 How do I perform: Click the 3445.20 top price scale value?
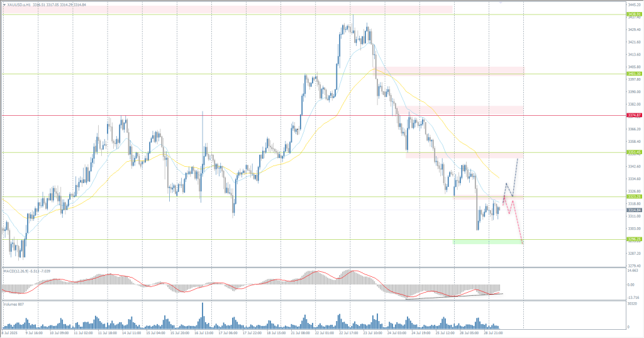pos(634,4)
